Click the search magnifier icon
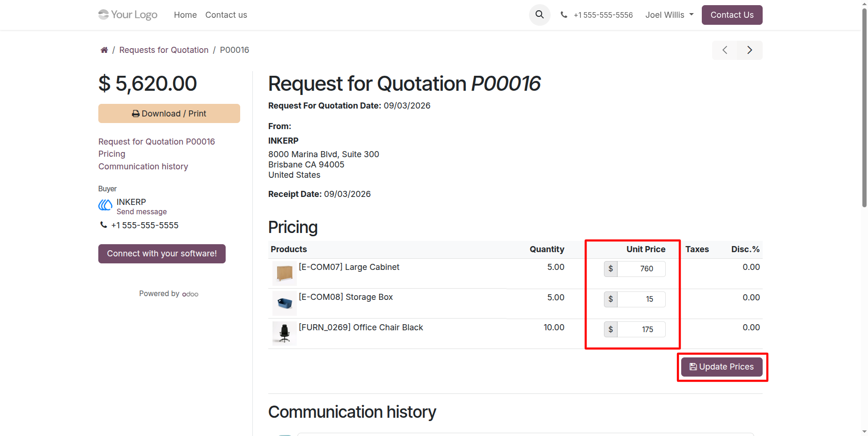Image resolution: width=868 pixels, height=436 pixels. (x=539, y=15)
